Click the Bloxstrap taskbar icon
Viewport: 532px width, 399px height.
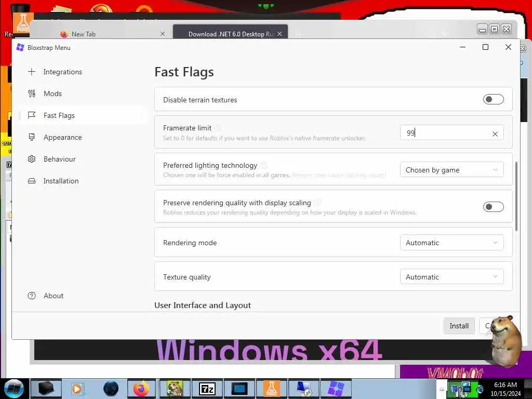click(336, 389)
